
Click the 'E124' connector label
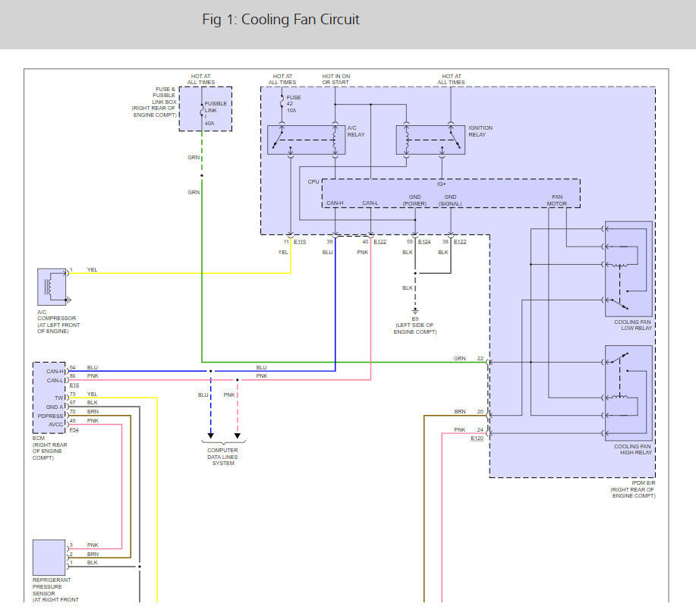(424, 242)
